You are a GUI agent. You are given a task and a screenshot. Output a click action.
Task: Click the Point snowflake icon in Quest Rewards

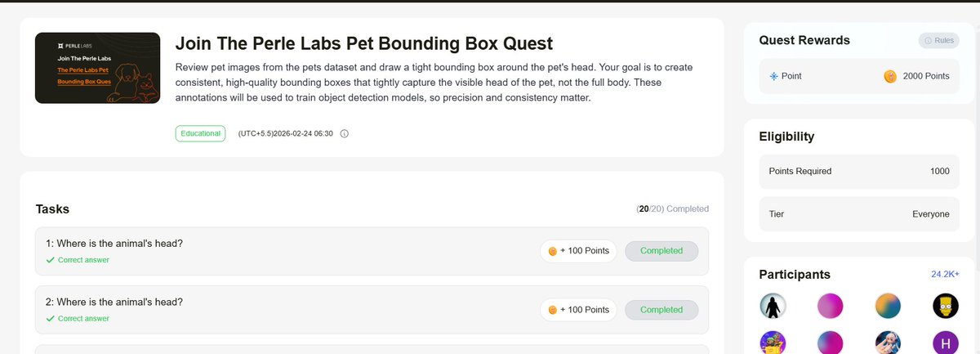(x=774, y=76)
